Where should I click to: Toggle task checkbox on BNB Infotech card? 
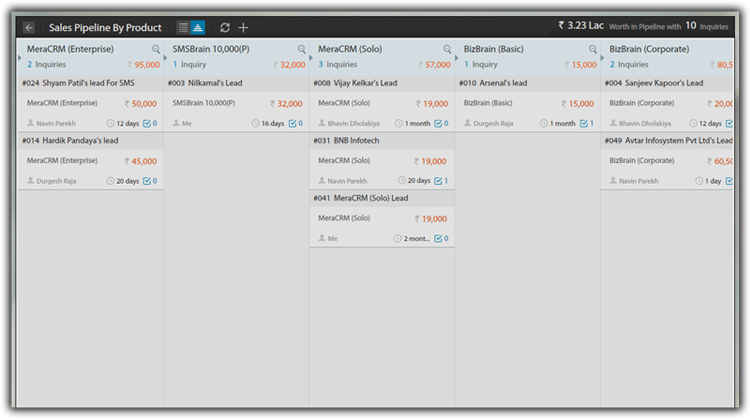tap(438, 181)
